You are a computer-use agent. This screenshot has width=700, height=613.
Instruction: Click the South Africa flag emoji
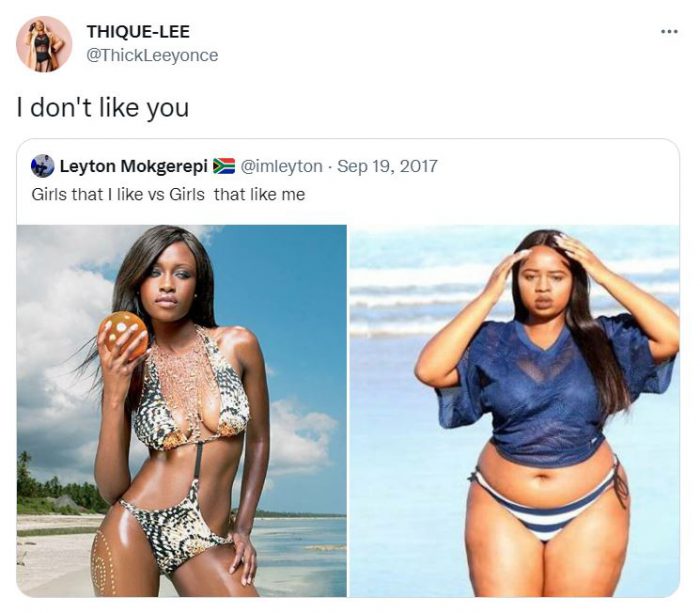(224, 166)
